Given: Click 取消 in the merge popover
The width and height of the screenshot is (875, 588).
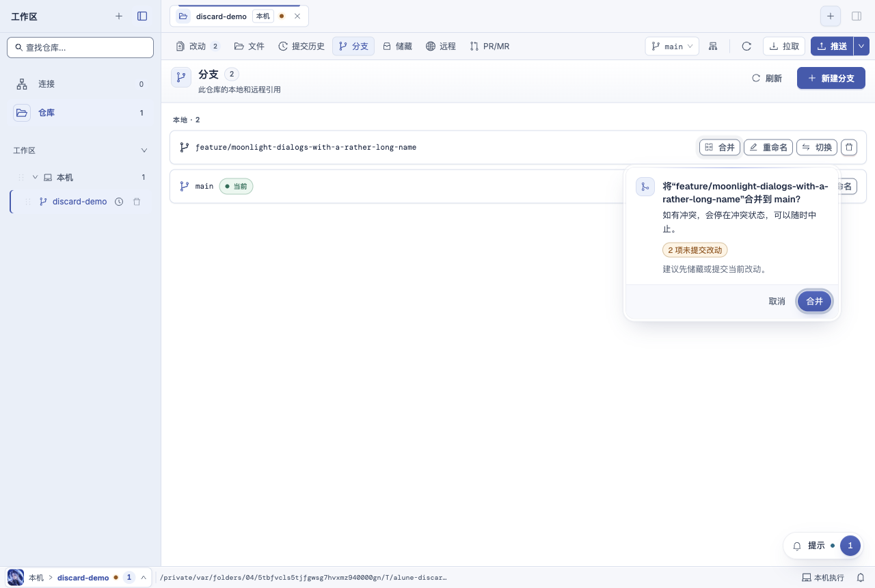Looking at the screenshot, I should (x=777, y=302).
